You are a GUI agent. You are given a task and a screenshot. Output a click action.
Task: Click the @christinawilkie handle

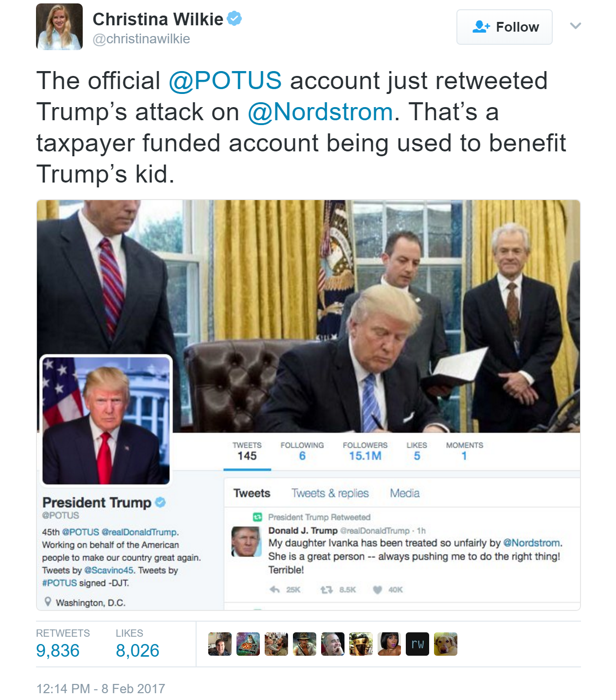pos(141,39)
